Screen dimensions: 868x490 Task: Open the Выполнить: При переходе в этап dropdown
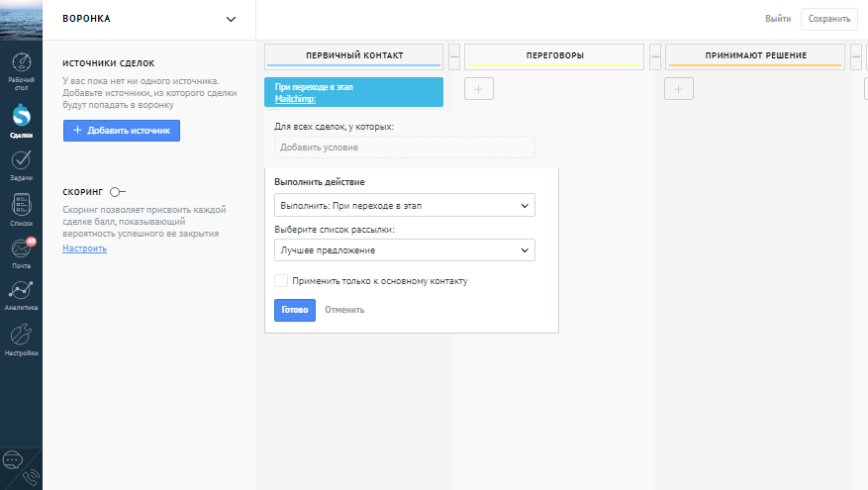tap(405, 206)
